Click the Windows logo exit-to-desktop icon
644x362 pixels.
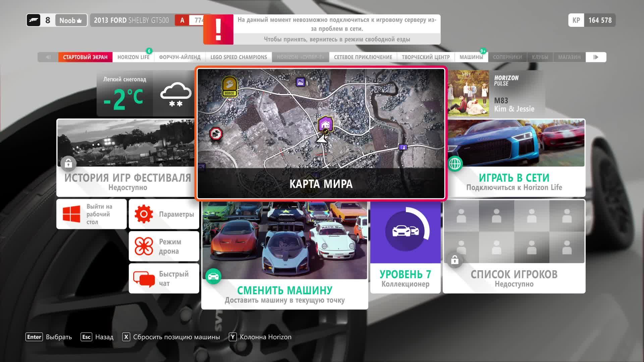pos(71,214)
